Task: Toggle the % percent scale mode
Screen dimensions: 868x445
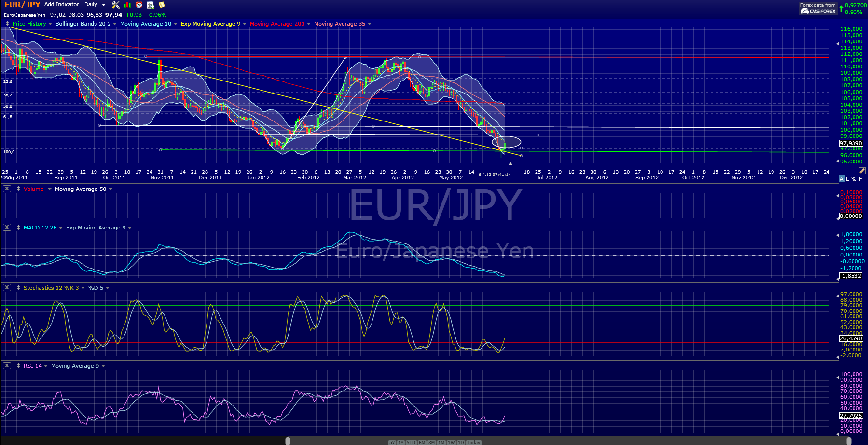Action: tap(854, 179)
